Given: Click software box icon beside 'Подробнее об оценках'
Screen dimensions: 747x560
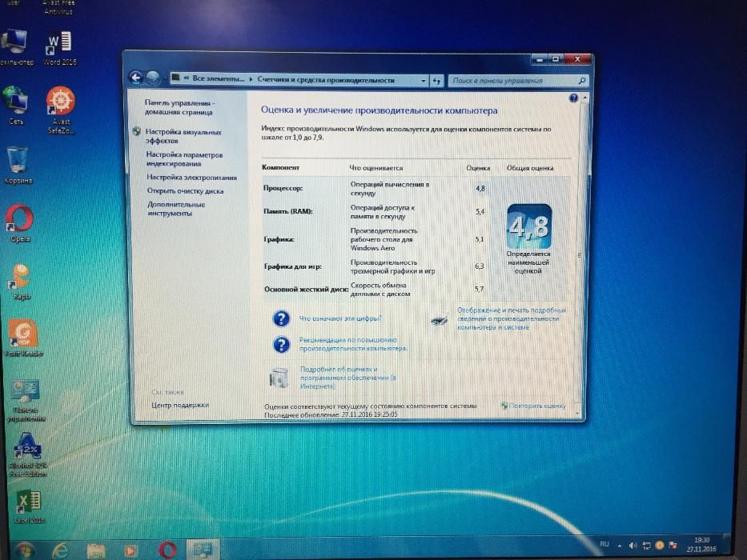Looking at the screenshot, I should (x=279, y=378).
